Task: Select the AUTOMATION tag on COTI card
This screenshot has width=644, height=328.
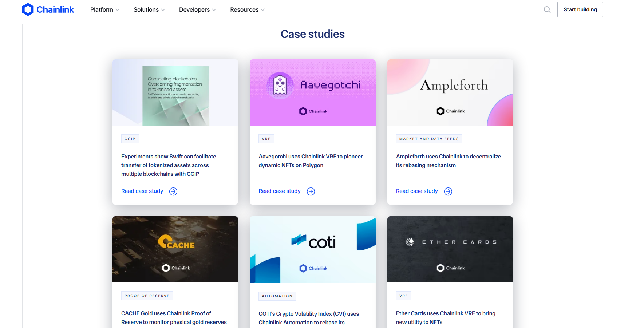Action: [277, 296]
